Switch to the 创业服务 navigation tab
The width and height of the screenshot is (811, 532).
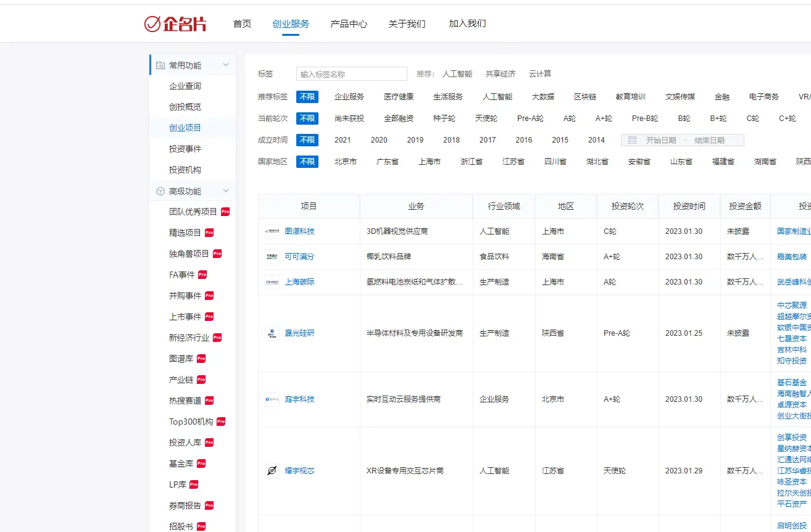click(291, 23)
